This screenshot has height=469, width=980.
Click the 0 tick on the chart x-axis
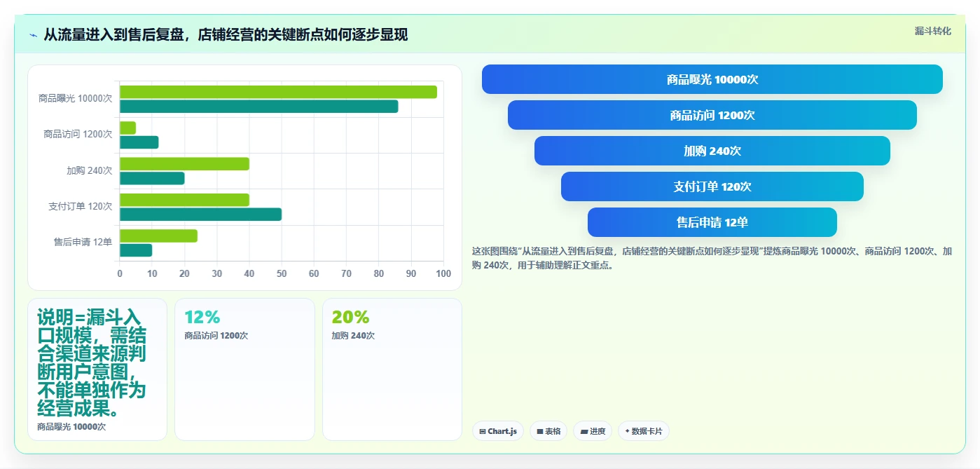click(x=120, y=273)
